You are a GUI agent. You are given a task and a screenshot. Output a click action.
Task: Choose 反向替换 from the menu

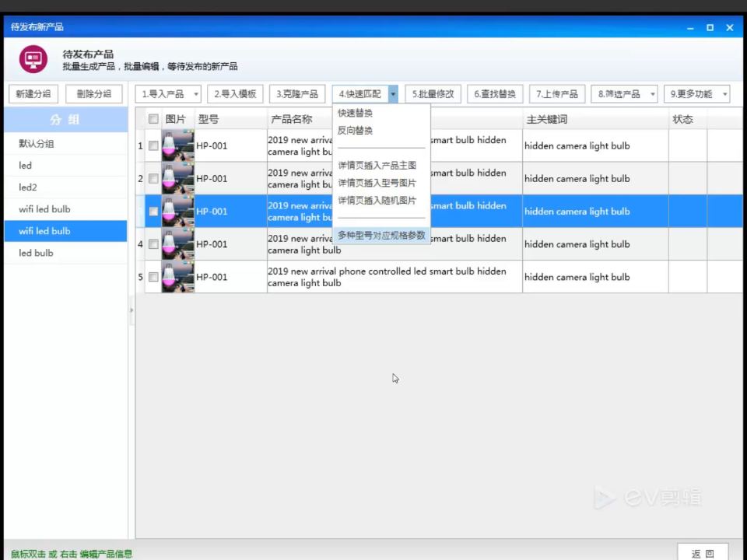pos(355,131)
